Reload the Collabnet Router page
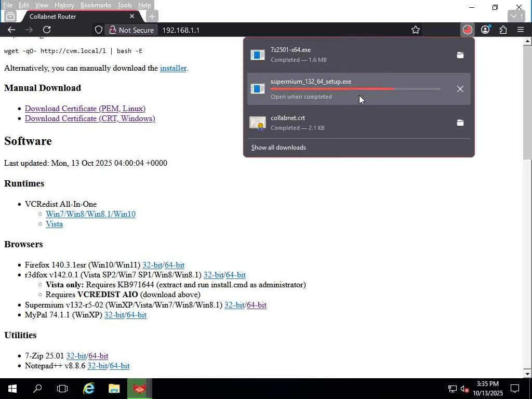Screen dimensions: 532x399 pyautogui.click(x=47, y=30)
